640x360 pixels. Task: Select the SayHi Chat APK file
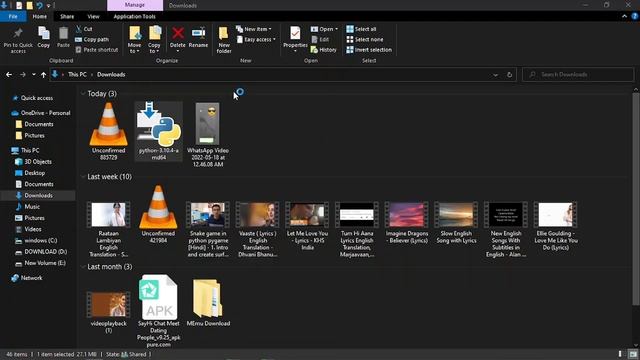pyautogui.click(x=158, y=311)
